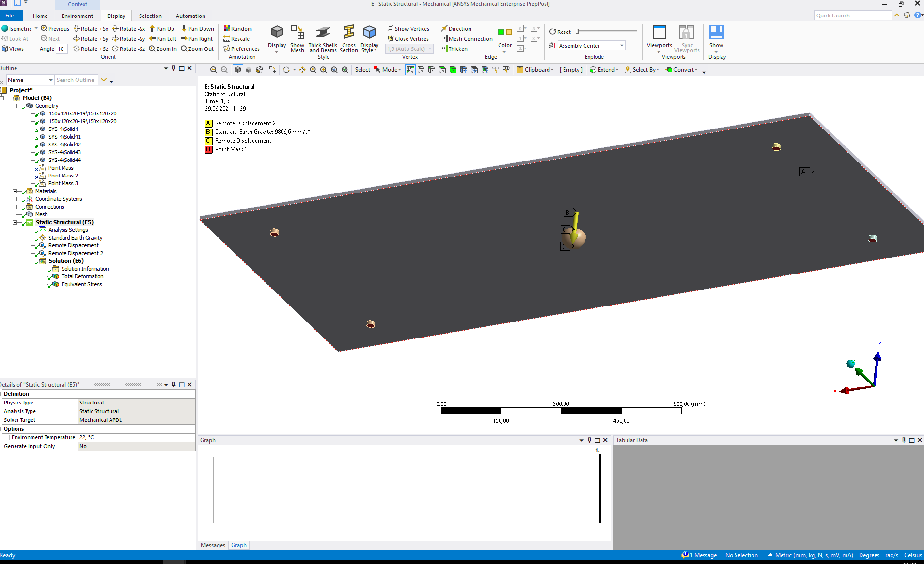This screenshot has height=564, width=924.
Task: Select Remote Displacement 2 in outline
Action: [x=76, y=253]
